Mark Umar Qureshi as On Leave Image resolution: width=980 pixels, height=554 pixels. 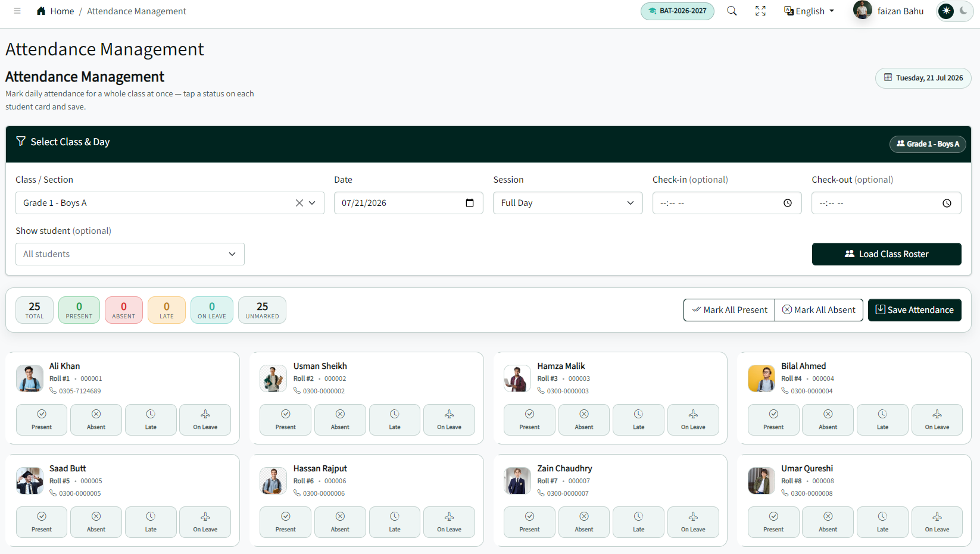pyautogui.click(x=937, y=522)
